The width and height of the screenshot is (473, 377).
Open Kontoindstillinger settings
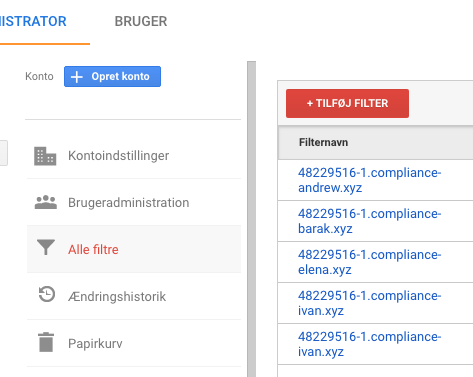pyautogui.click(x=134, y=156)
